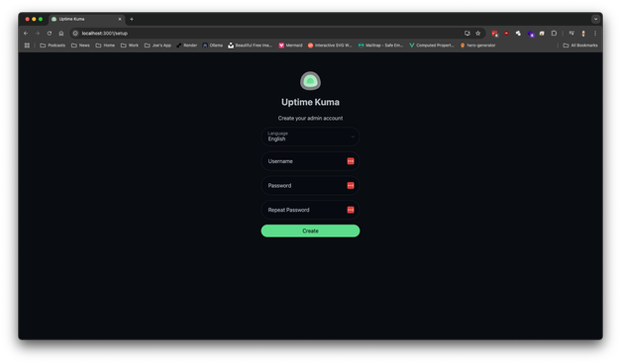
Task: Open the Interactive SVG bookmark
Action: [330, 45]
